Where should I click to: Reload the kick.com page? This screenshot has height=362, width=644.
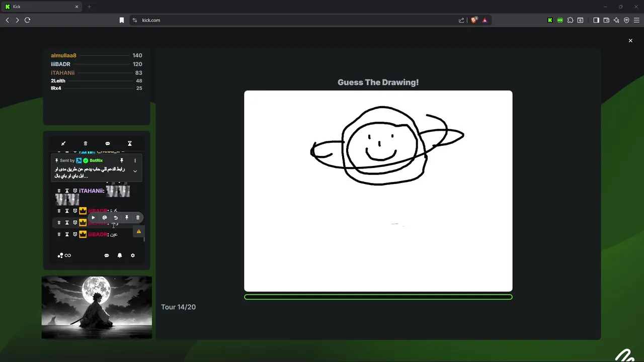coord(28,20)
